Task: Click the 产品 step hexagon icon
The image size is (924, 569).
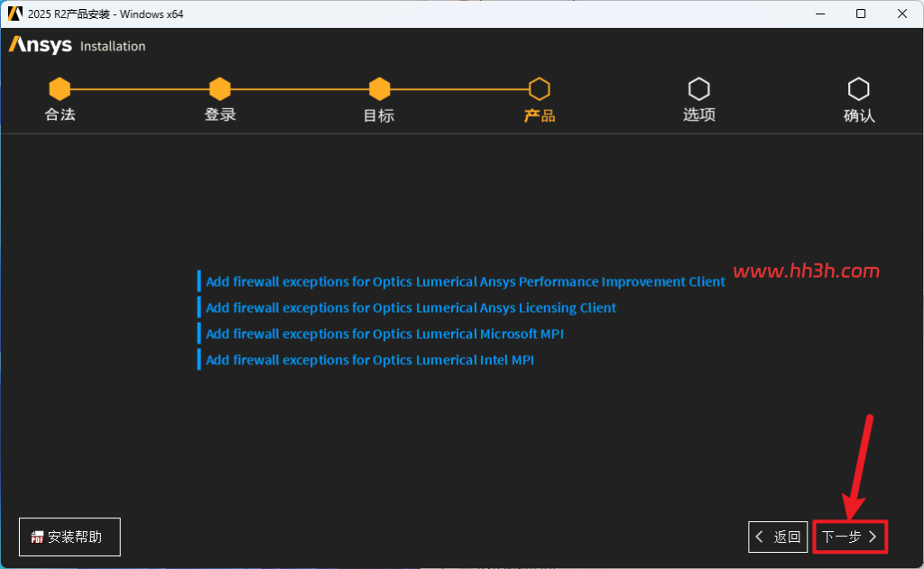Action: [540, 89]
